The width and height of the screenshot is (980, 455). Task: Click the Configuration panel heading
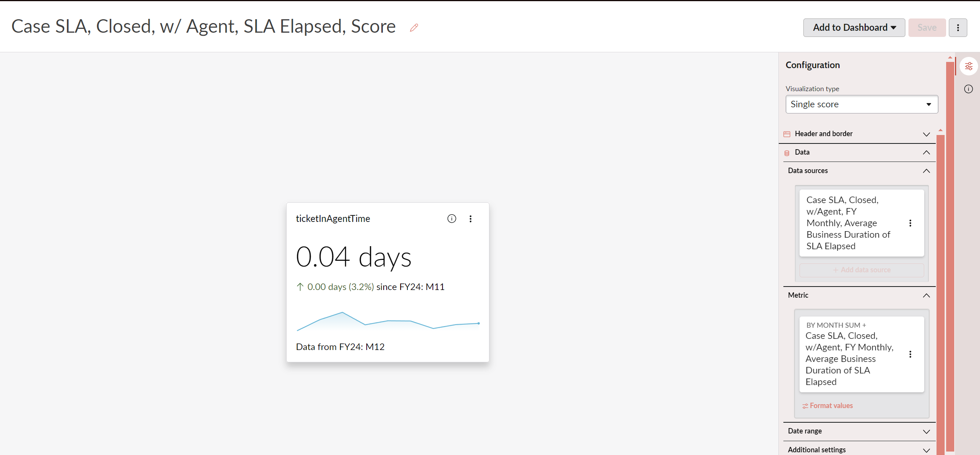click(x=813, y=65)
